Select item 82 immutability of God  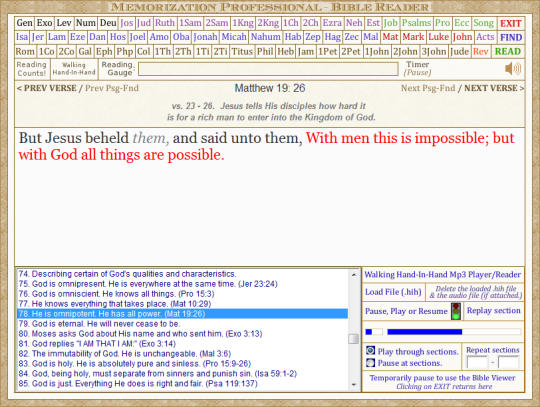[183, 354]
